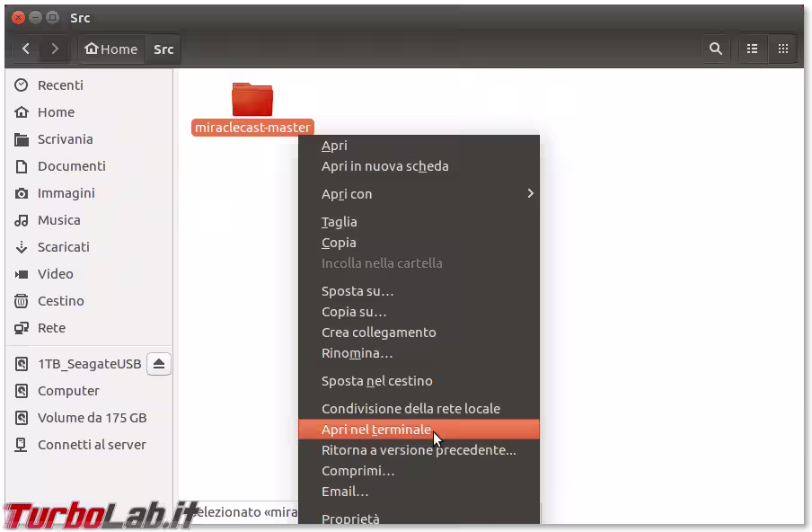This screenshot has height=532, width=812.
Task: Click the Home breadcrumb button
Action: pos(111,49)
